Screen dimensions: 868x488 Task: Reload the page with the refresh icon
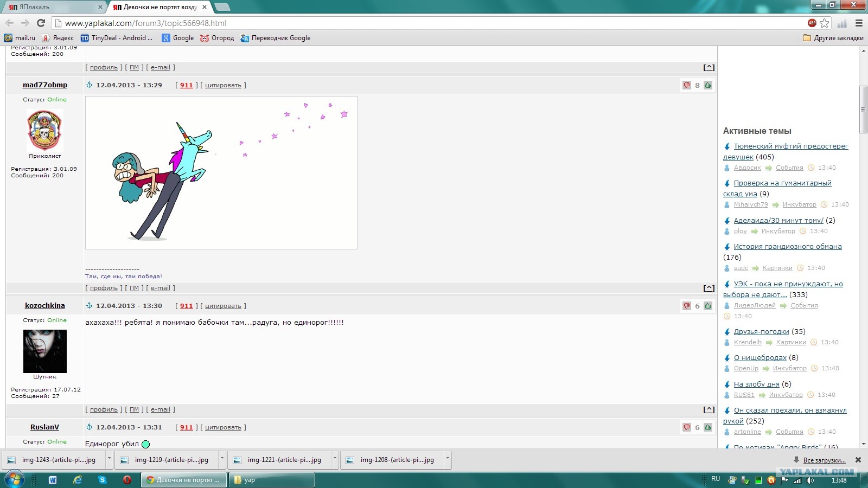tap(41, 23)
